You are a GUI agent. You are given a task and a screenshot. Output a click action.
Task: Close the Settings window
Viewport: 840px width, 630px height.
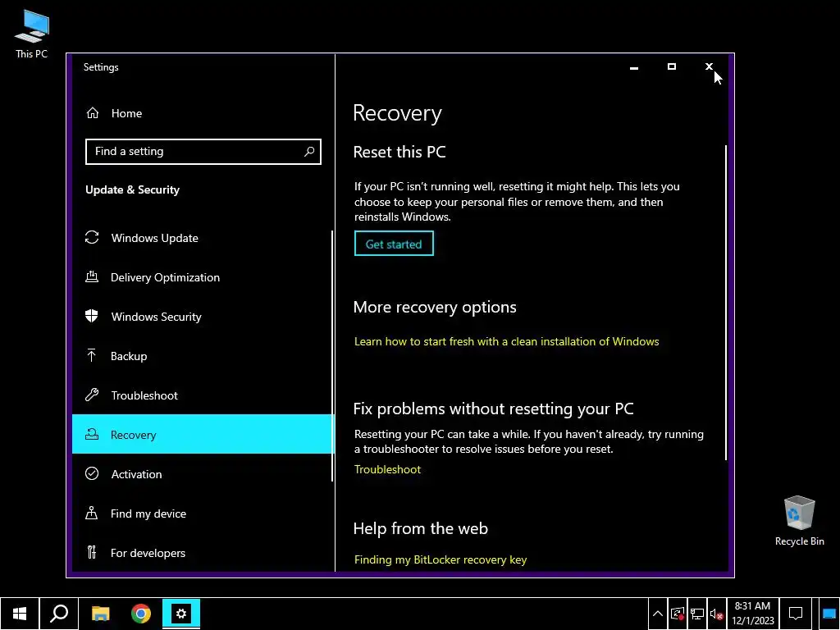(x=709, y=67)
